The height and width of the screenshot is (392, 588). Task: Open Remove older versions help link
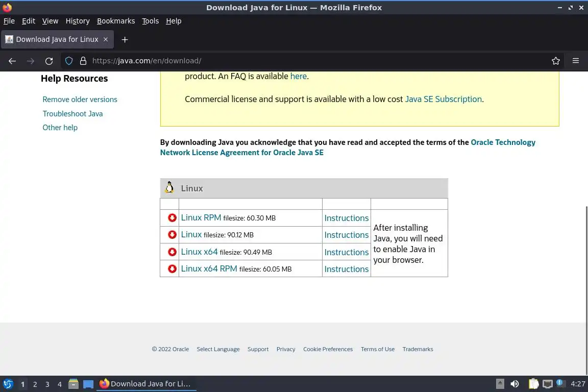[x=80, y=100]
